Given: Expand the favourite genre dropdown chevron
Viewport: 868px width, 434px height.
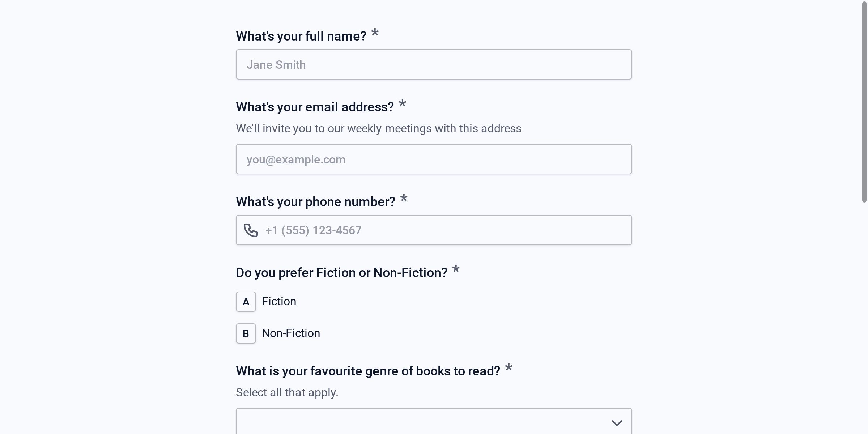Looking at the screenshot, I should point(617,422).
